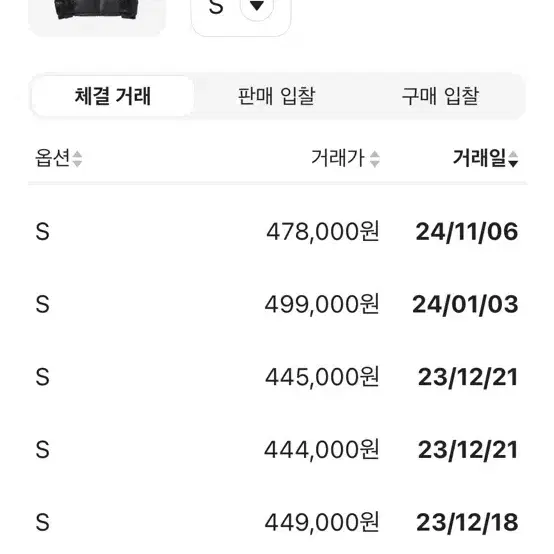Viewport: 554px width, 554px height.
Task: Switch to the 판매 입찰 tab
Action: coord(276,96)
